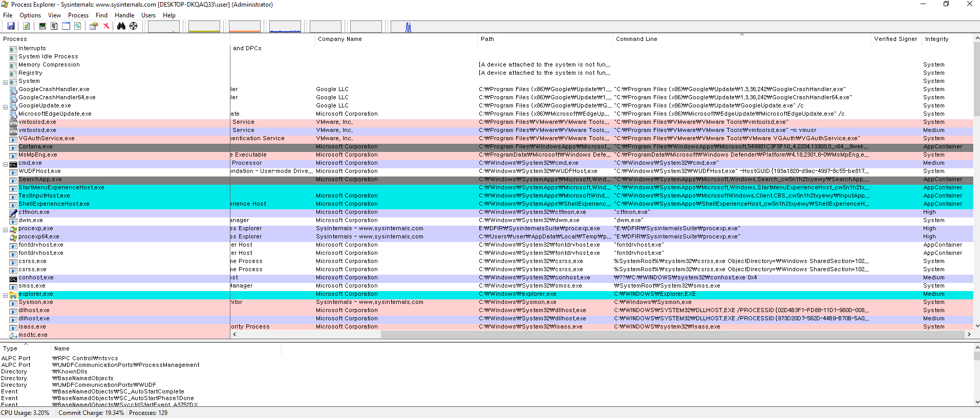Click the explorer.exe folder icon
The height and width of the screenshot is (418, 980).
(13, 295)
